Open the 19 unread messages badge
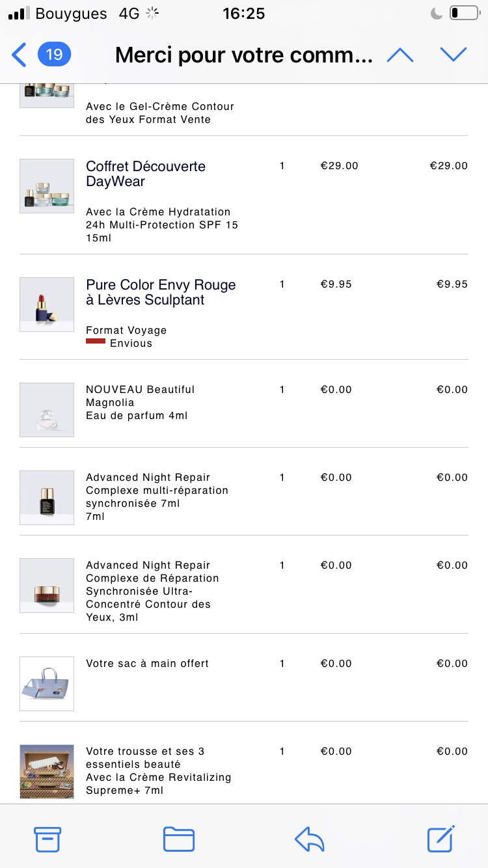 point(54,55)
